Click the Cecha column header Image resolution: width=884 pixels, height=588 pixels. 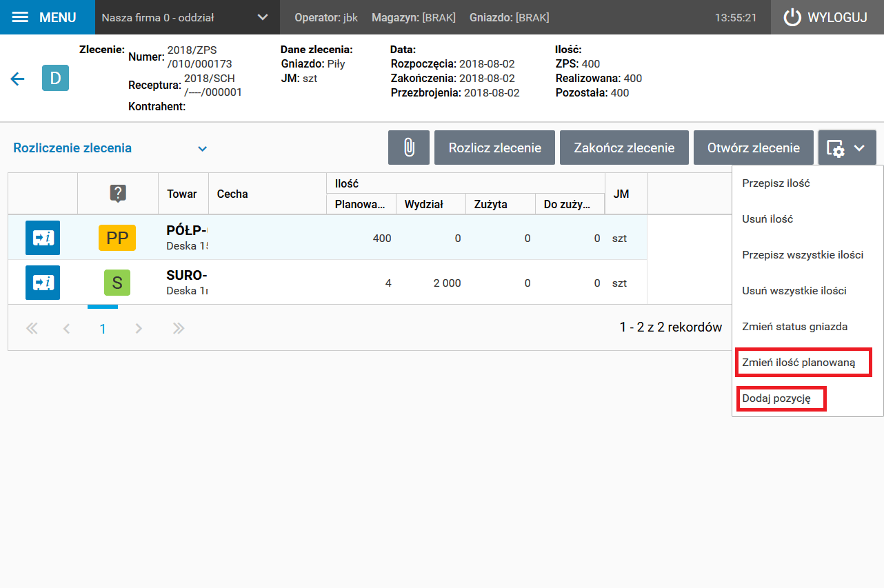267,194
